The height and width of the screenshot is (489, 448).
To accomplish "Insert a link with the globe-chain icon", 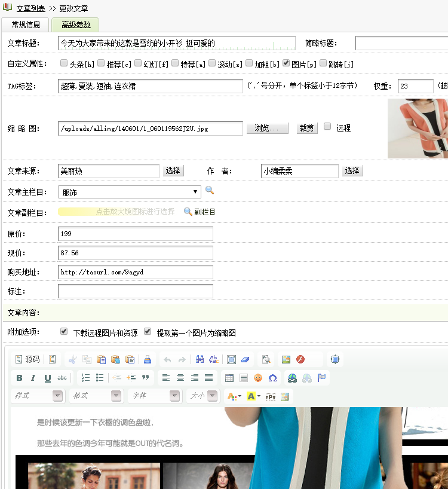I will coord(292,378).
